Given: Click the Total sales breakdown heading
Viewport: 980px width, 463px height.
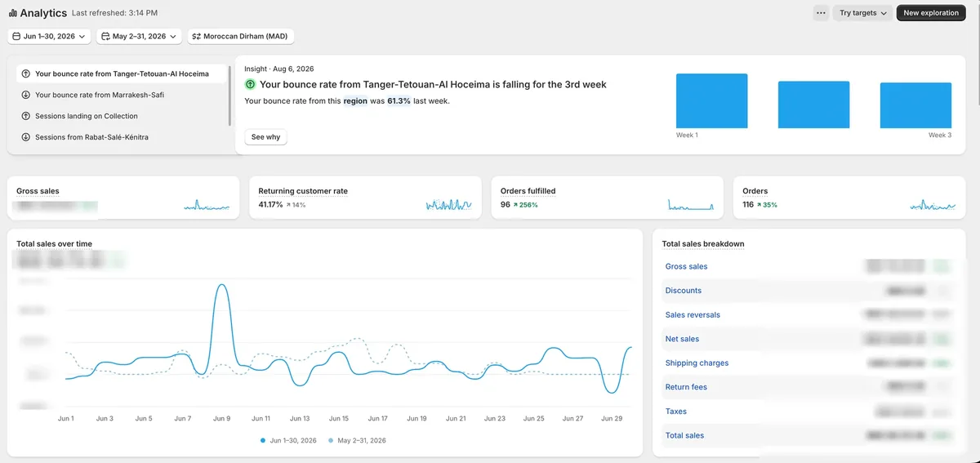Looking at the screenshot, I should [703, 243].
